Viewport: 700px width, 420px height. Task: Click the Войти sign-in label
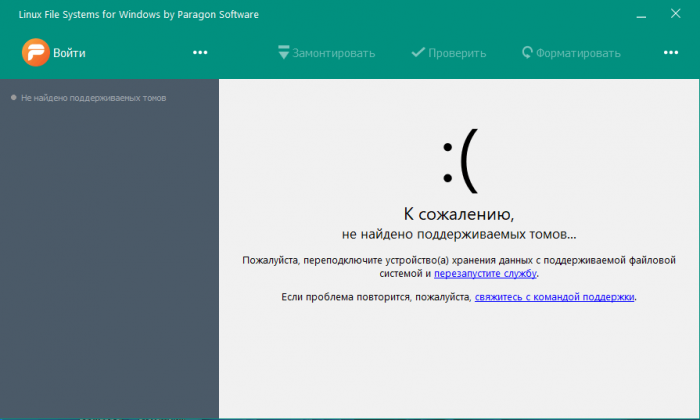pos(69,53)
